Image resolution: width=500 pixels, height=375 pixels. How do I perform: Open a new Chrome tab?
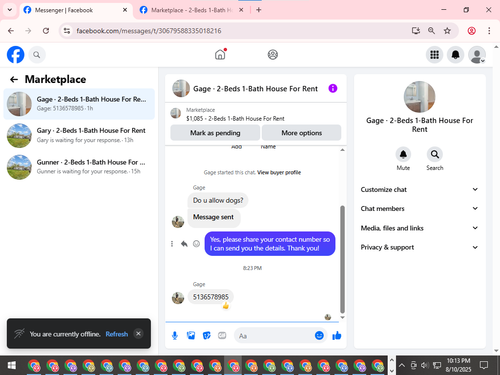pos(259,10)
